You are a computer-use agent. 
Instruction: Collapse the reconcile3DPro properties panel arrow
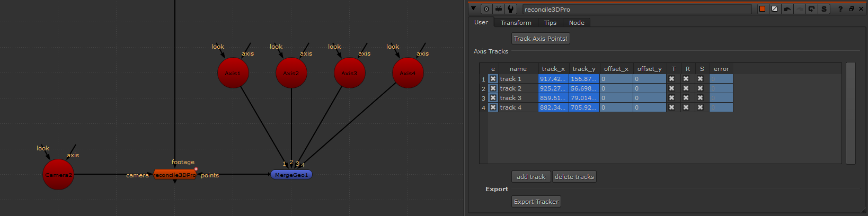(474, 9)
